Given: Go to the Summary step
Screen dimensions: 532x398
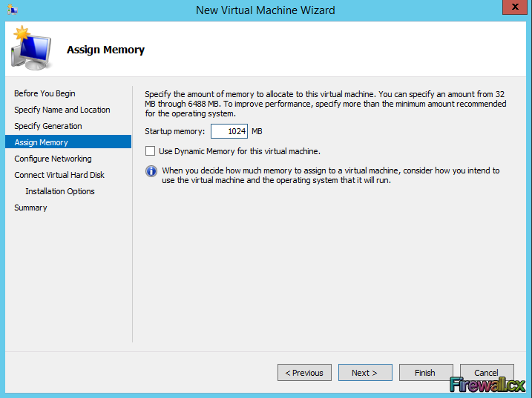Looking at the screenshot, I should point(30,208).
